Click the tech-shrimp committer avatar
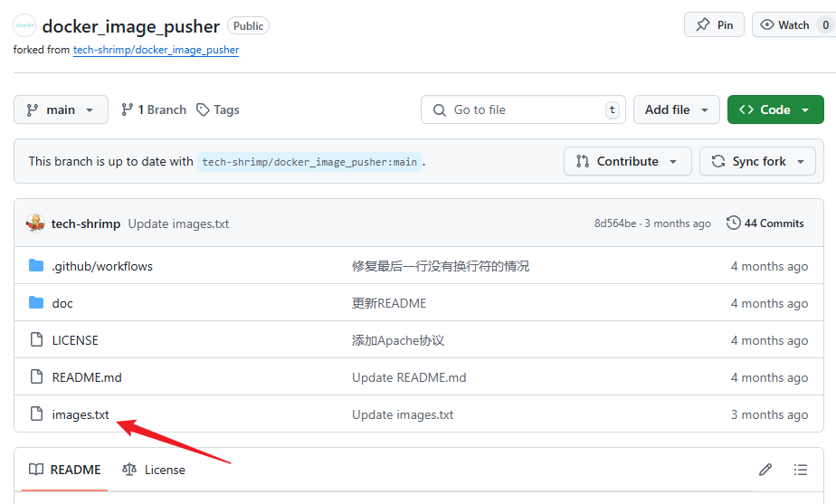The image size is (836, 504). pyautogui.click(x=36, y=223)
